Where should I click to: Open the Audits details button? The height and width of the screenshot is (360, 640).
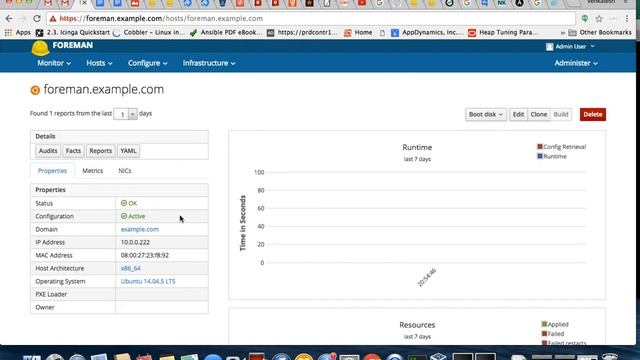(48, 151)
